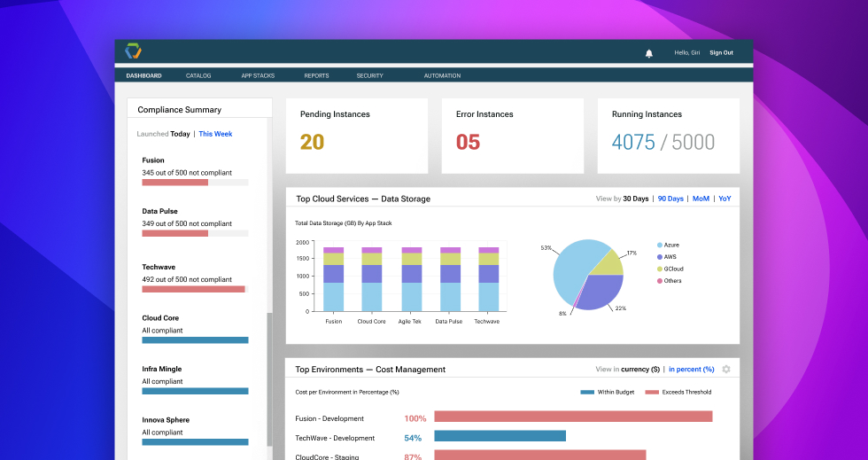Image resolution: width=868 pixels, height=460 pixels.
Task: Click the Fusion compliance item title
Action: point(153,160)
